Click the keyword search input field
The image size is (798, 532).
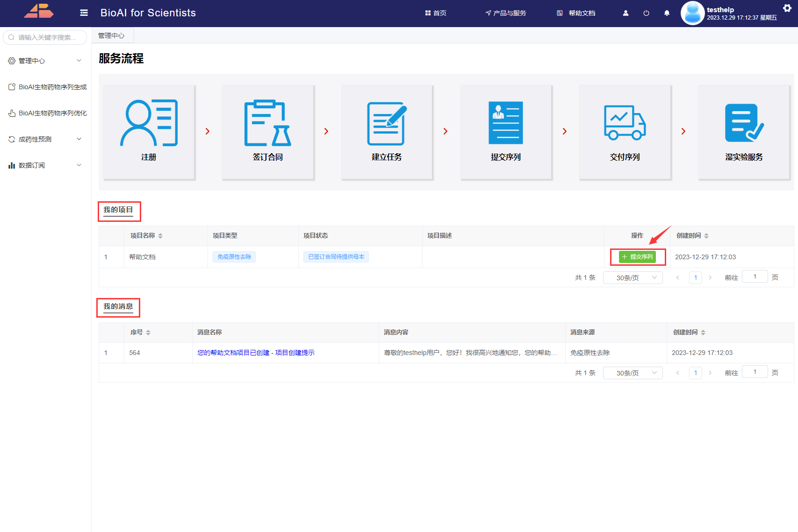[45, 37]
